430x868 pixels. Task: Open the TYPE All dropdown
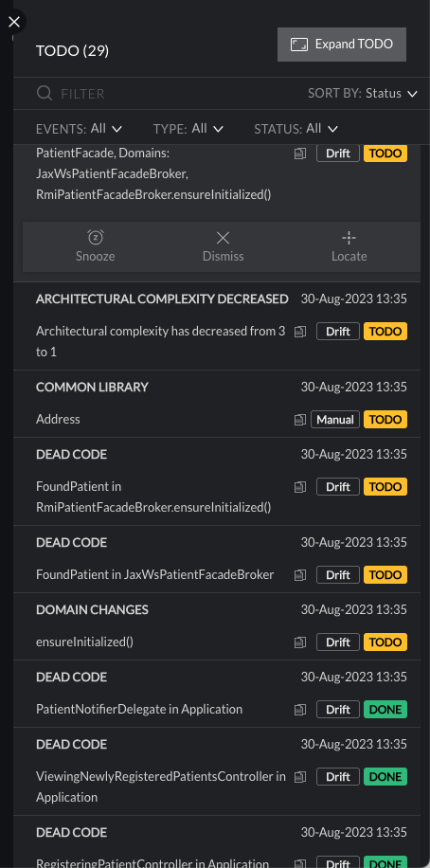coord(188,129)
